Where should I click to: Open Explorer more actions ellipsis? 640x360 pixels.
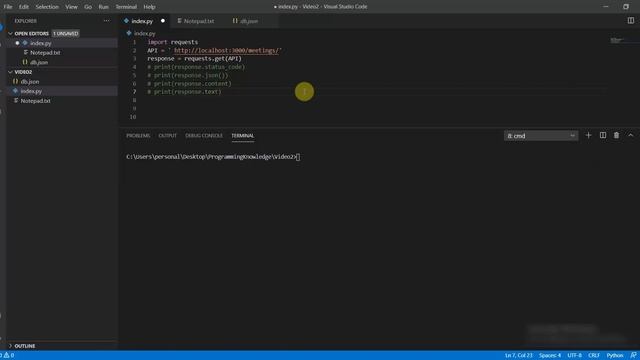(107, 21)
